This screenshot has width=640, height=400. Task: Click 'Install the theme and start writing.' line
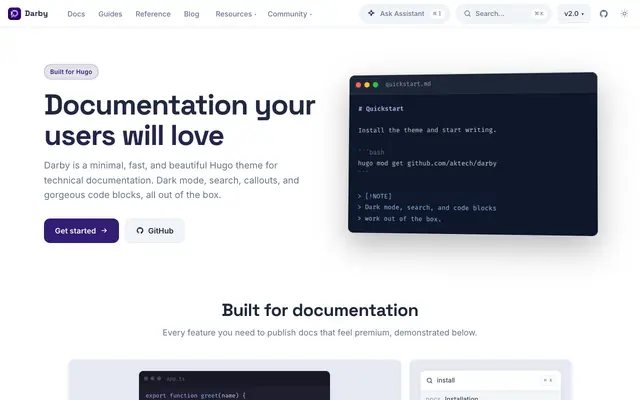pos(427,130)
